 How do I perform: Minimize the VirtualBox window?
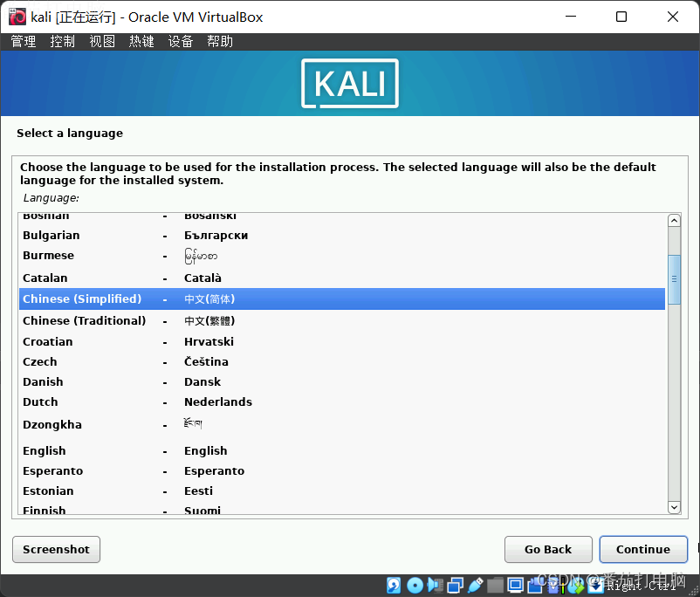tap(571, 17)
